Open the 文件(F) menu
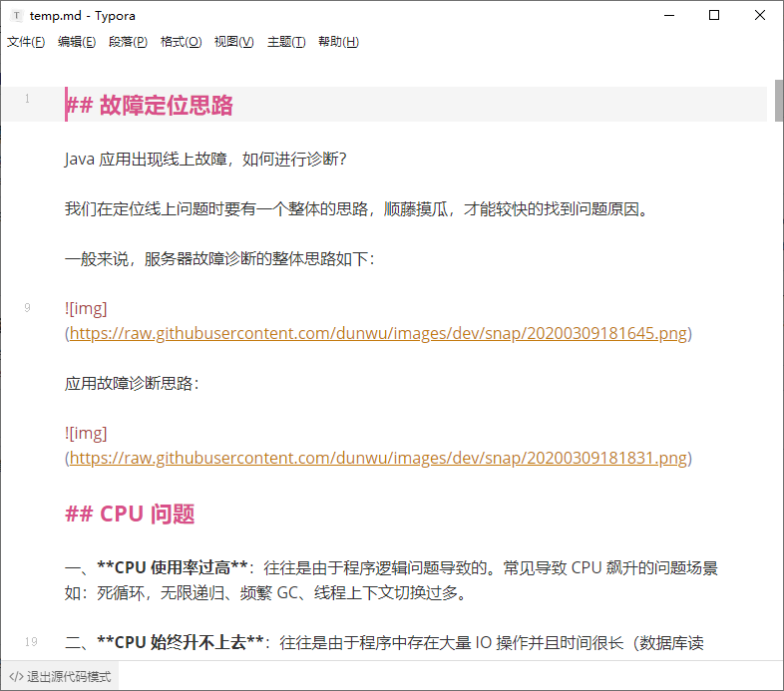This screenshot has height=691, width=784. point(26,42)
